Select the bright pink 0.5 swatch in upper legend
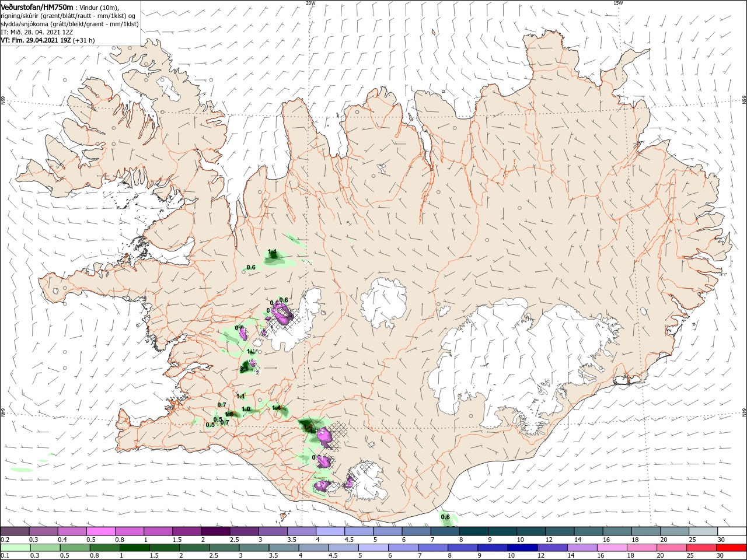The width and height of the screenshot is (747, 560). [x=100, y=531]
